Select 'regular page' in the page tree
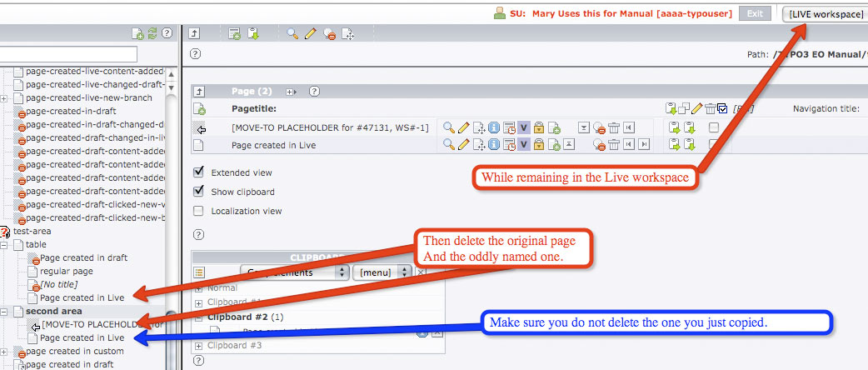 pyautogui.click(x=66, y=271)
